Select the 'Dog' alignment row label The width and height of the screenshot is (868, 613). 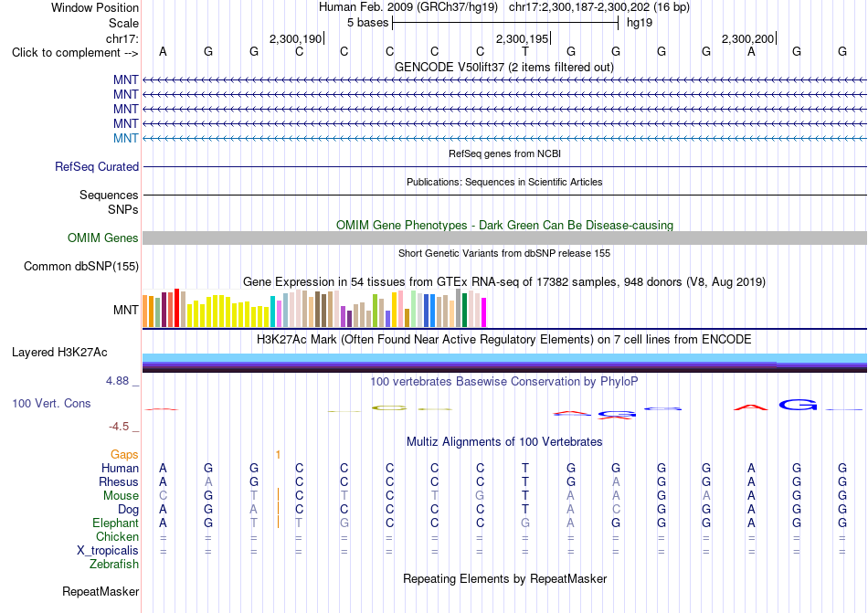[128, 509]
